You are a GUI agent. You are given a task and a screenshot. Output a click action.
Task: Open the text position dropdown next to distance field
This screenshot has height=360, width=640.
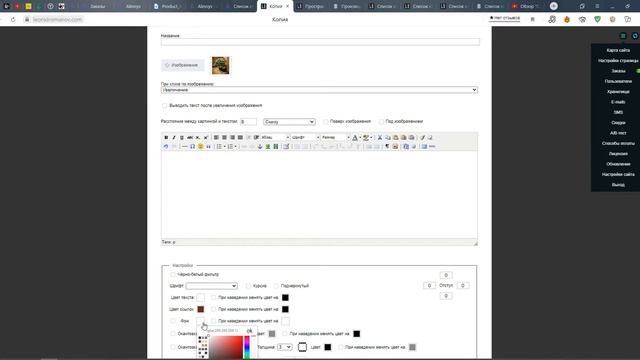(289, 122)
